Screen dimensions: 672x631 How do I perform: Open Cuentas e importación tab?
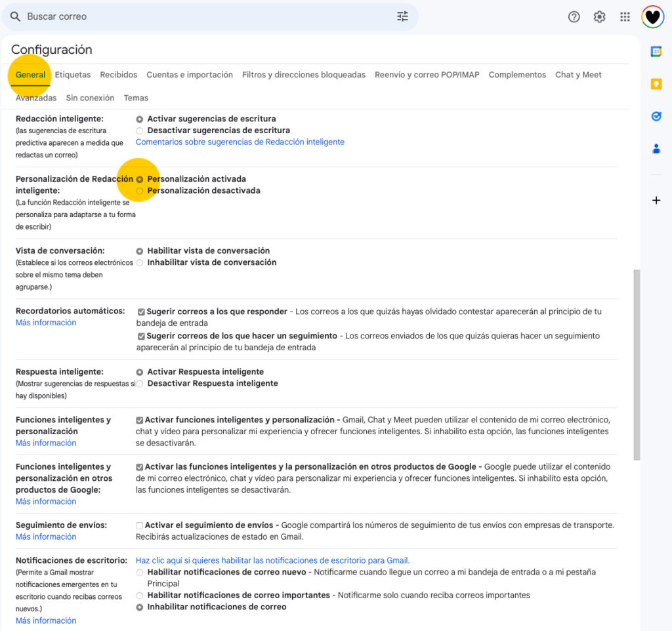[x=190, y=75]
